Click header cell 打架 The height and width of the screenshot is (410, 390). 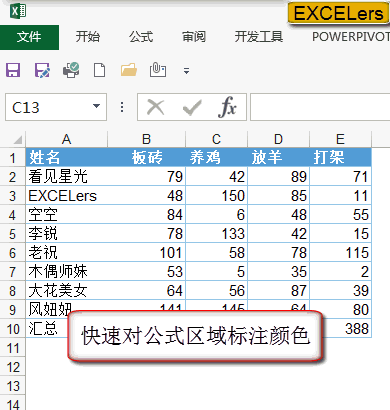pyautogui.click(x=340, y=157)
